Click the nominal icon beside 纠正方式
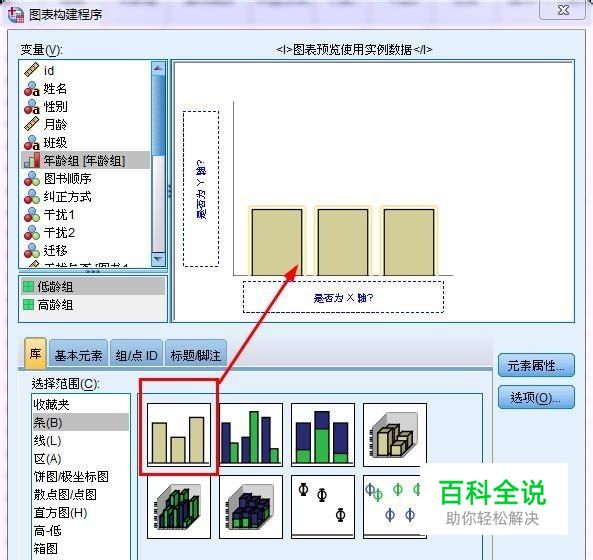Screen dimensions: 593x560 tap(31, 197)
